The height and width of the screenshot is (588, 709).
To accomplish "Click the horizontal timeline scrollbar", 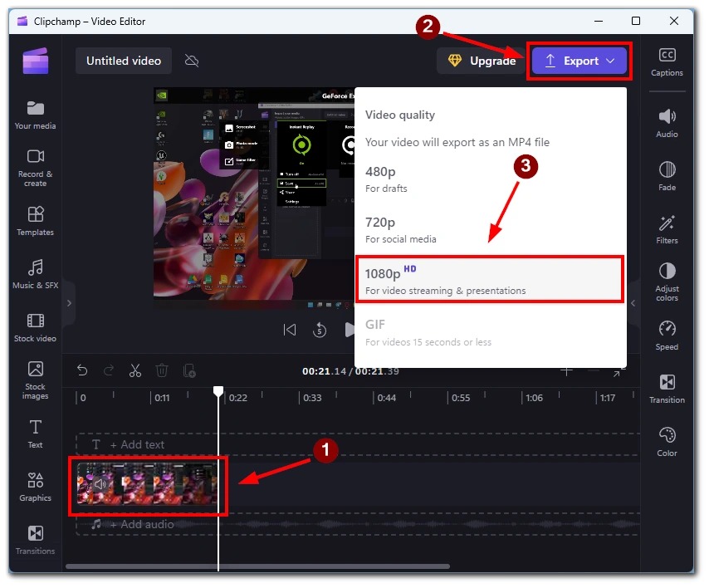I will tap(257, 566).
